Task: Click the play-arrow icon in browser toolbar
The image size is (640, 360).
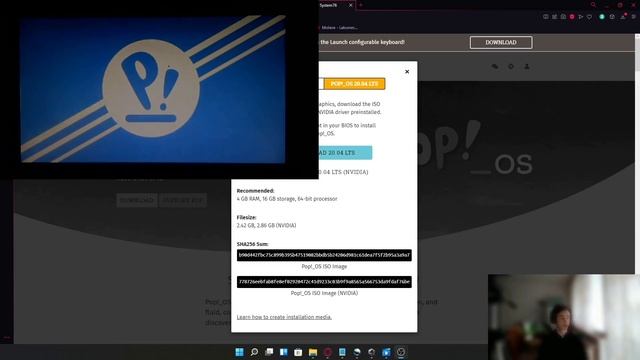Action: [x=580, y=17]
